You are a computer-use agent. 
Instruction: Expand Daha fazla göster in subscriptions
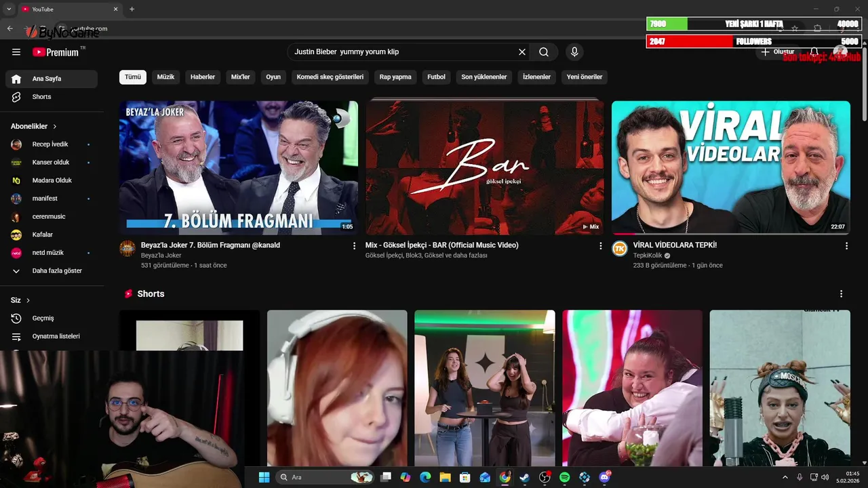click(x=52, y=270)
